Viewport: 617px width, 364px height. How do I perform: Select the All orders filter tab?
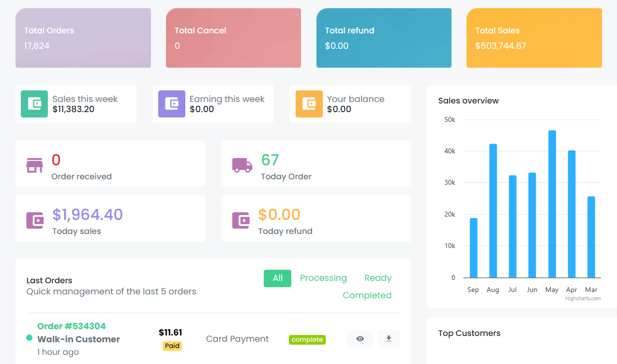pos(277,278)
